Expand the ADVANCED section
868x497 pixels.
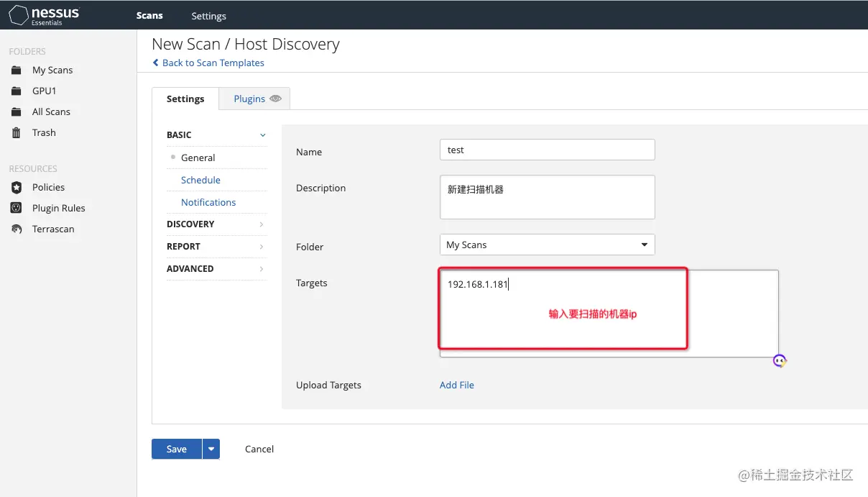point(216,268)
